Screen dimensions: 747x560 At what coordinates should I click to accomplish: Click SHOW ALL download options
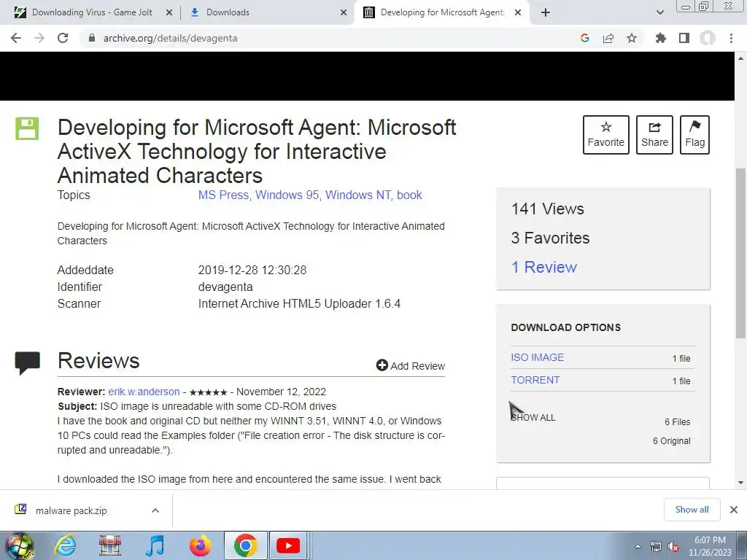533,418
